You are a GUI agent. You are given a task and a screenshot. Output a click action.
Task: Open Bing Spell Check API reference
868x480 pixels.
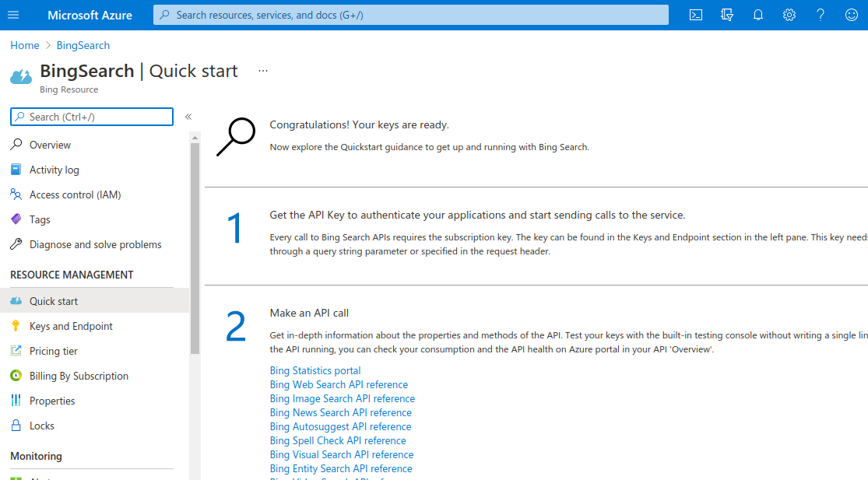(x=338, y=440)
